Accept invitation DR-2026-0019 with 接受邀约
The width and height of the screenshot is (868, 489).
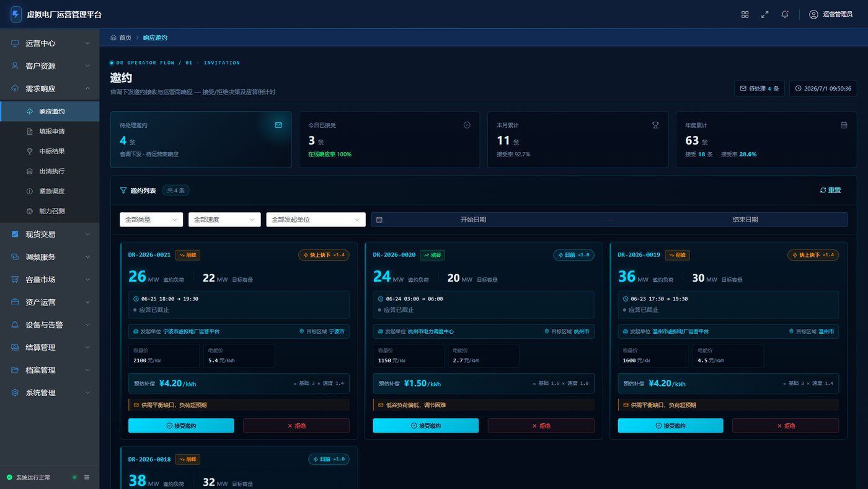pos(670,426)
